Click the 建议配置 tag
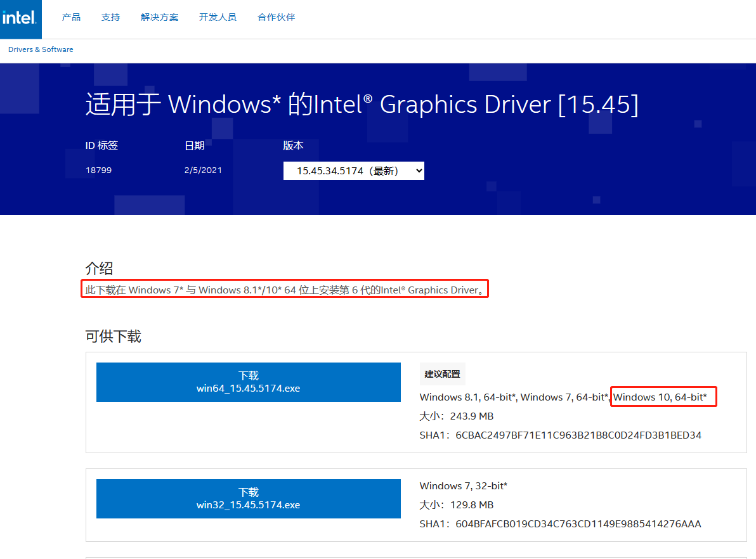This screenshot has width=756, height=559. [442, 374]
